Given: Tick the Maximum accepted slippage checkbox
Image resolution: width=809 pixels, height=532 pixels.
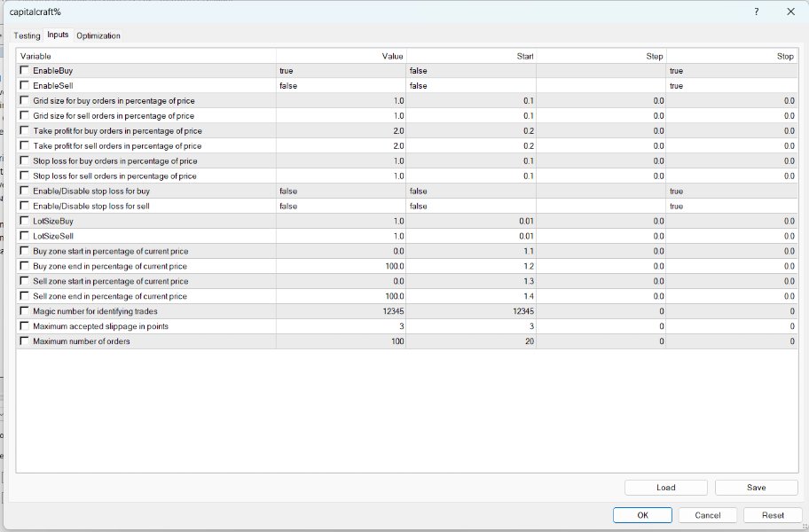Looking at the screenshot, I should tap(24, 325).
